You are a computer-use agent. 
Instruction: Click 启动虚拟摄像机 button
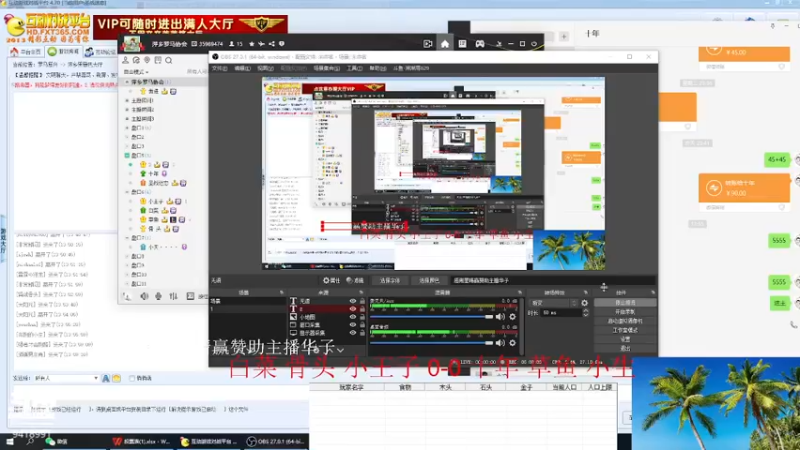click(625, 321)
